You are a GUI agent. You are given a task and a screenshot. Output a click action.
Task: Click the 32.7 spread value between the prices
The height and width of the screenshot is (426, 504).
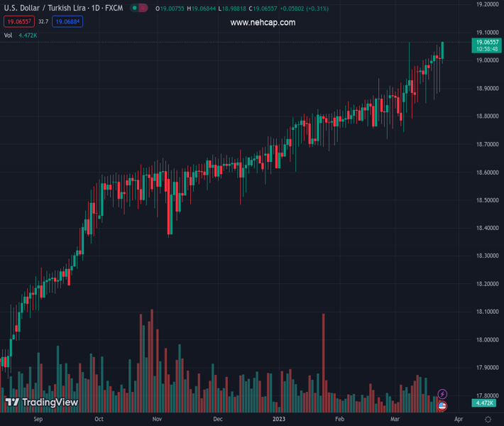[43, 22]
